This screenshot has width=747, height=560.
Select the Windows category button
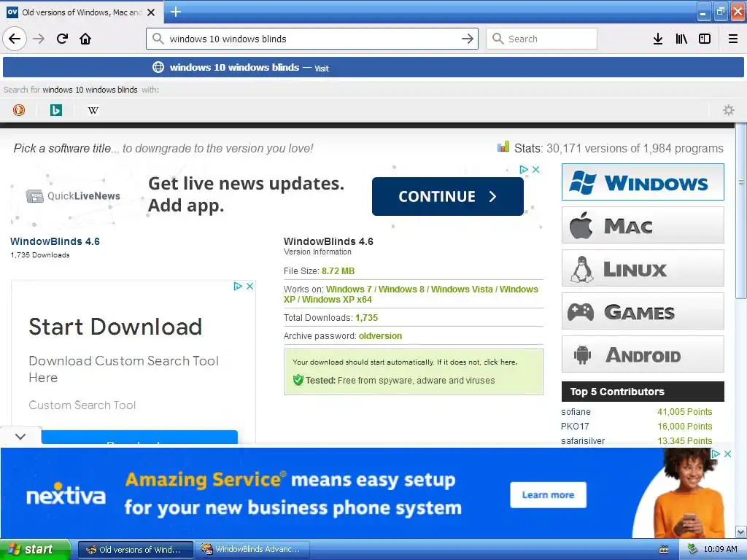643,182
